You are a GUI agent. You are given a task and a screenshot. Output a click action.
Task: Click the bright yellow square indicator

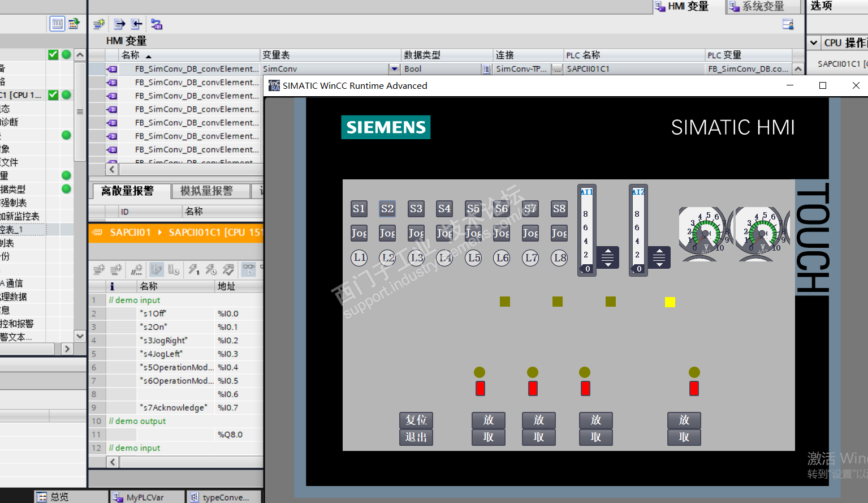click(x=670, y=302)
